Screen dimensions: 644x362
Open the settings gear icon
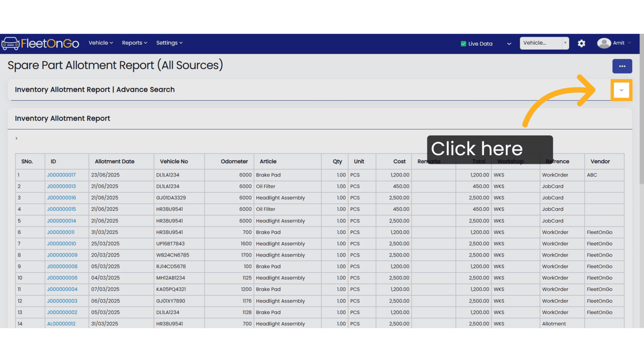[581, 43]
